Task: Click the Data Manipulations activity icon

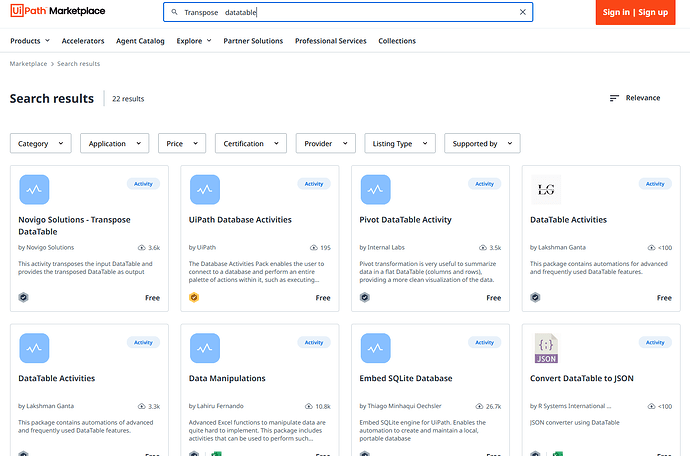Action: (x=205, y=348)
